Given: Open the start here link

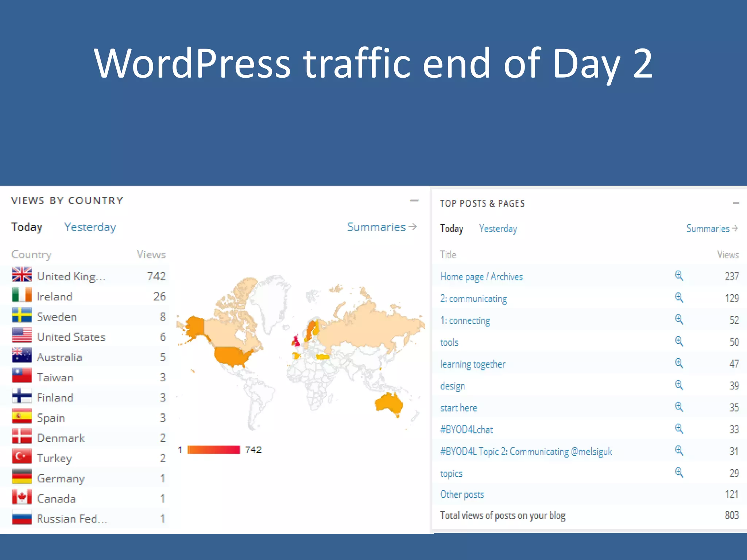Looking at the screenshot, I should tap(458, 408).
